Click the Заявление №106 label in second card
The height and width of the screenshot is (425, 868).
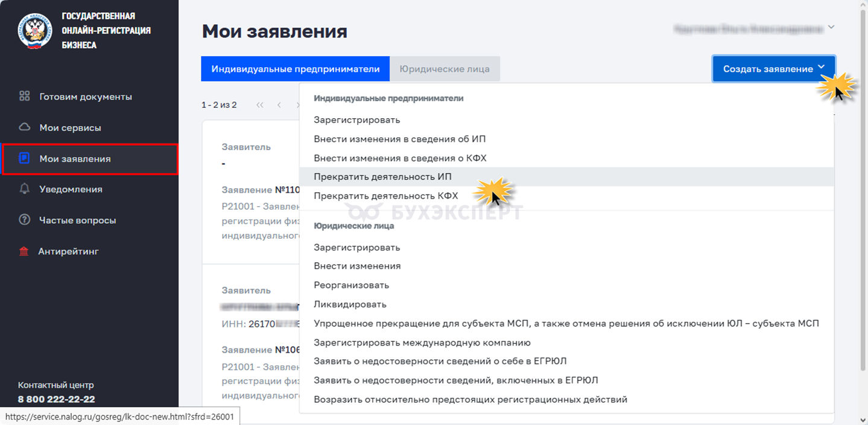(261, 350)
